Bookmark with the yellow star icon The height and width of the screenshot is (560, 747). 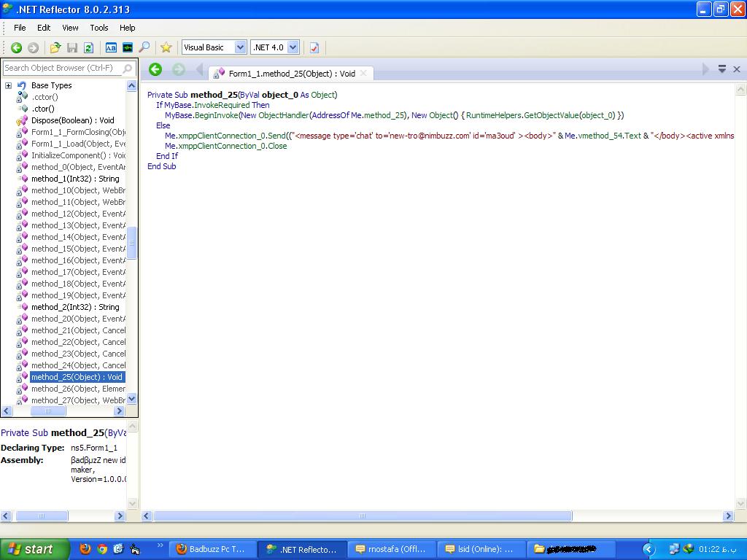(166, 47)
